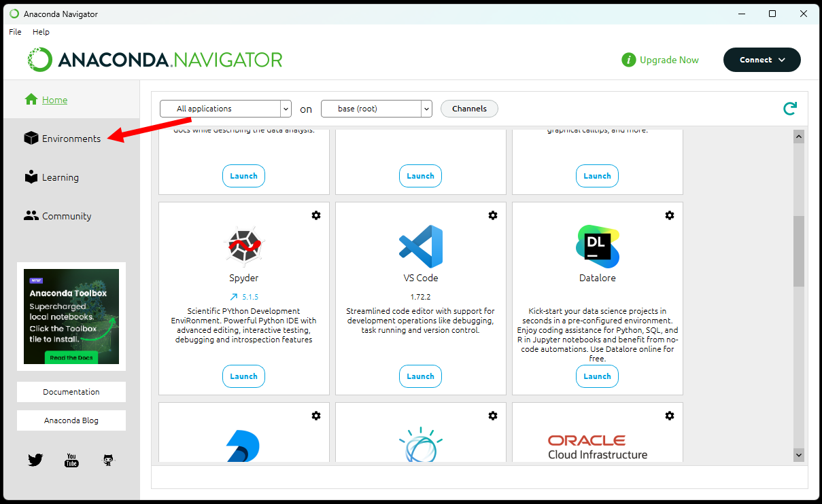The image size is (822, 504).
Task: Refresh the applications list
Action: pos(789,108)
